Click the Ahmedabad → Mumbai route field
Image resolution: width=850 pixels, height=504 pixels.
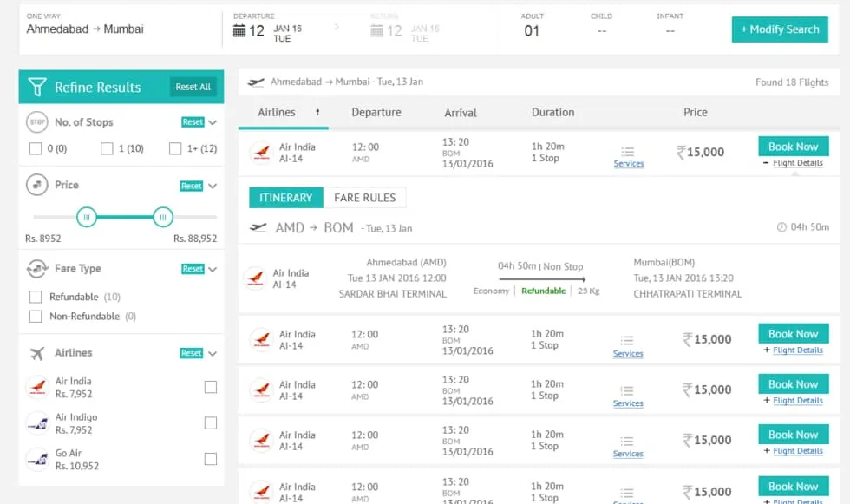click(85, 29)
